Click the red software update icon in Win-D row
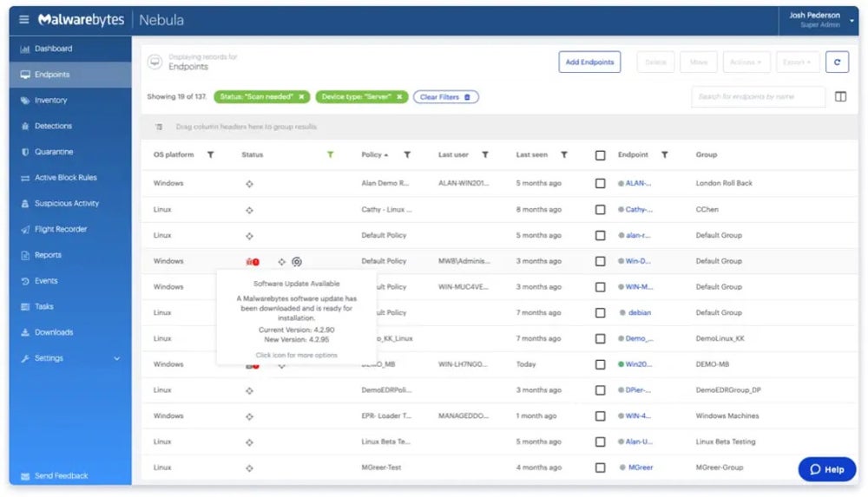The height and width of the screenshot is (497, 868). pos(252,261)
